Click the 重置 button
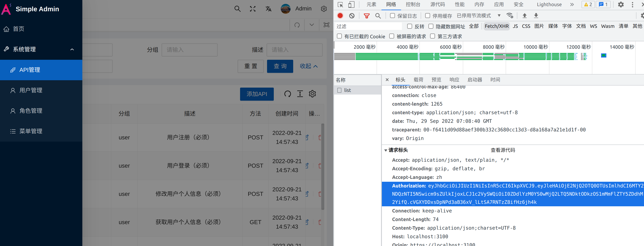This screenshot has height=246, width=644. 250,66
